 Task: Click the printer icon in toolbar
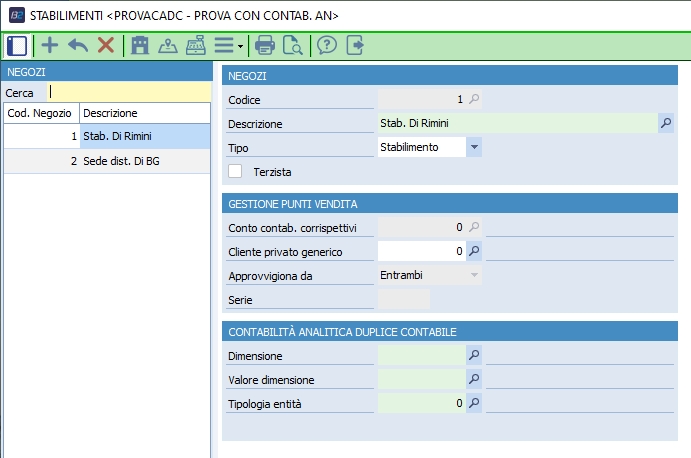pos(265,45)
